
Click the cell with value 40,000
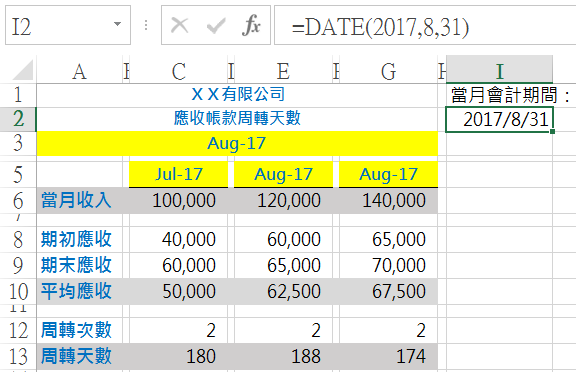click(179, 239)
